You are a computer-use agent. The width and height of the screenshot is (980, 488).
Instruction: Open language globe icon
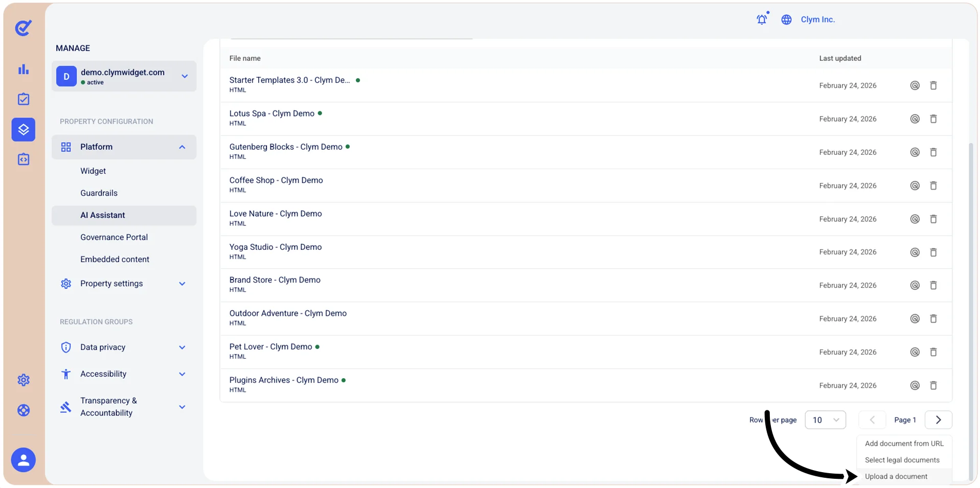(786, 19)
